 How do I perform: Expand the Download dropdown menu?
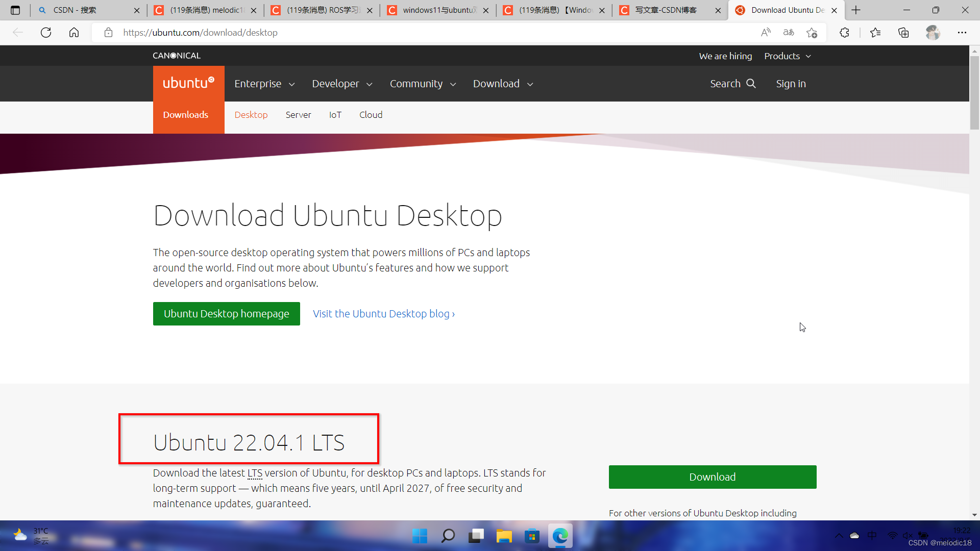(x=503, y=84)
